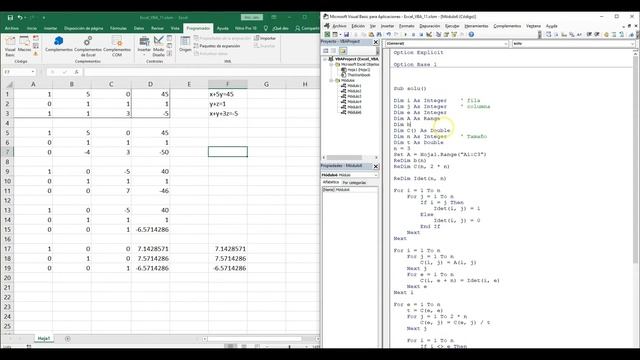Open VBA Edición menu
640x360 pixels.
point(358,26)
